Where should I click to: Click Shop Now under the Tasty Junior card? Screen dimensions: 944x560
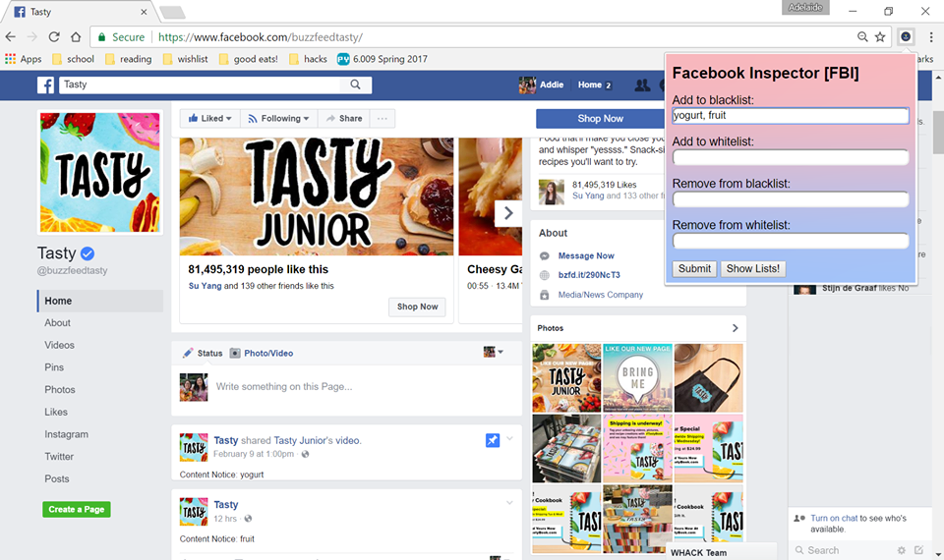(x=417, y=307)
